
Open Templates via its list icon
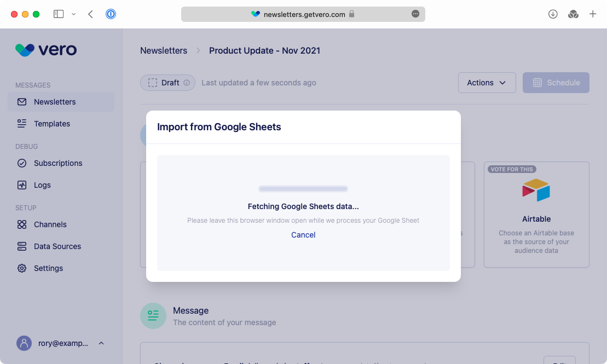tap(22, 123)
